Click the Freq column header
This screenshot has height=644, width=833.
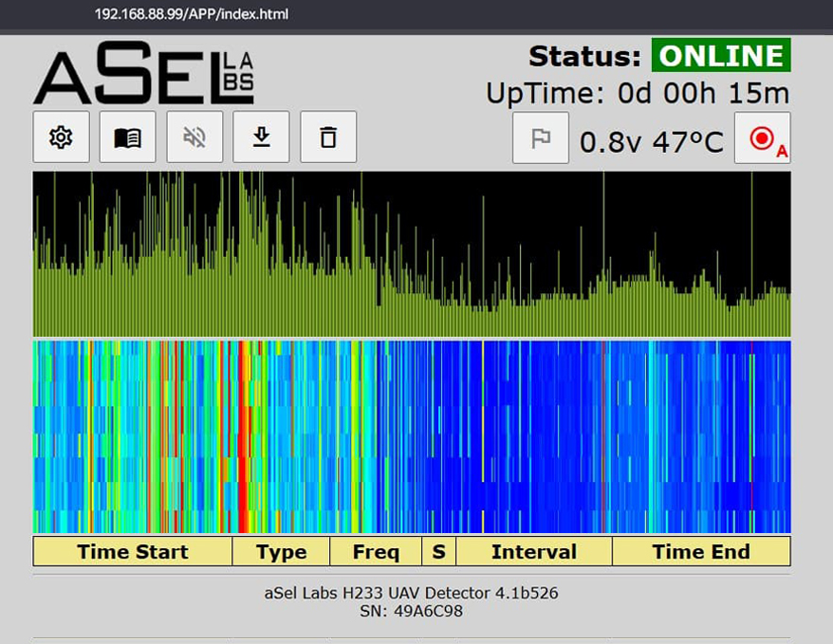(376, 552)
